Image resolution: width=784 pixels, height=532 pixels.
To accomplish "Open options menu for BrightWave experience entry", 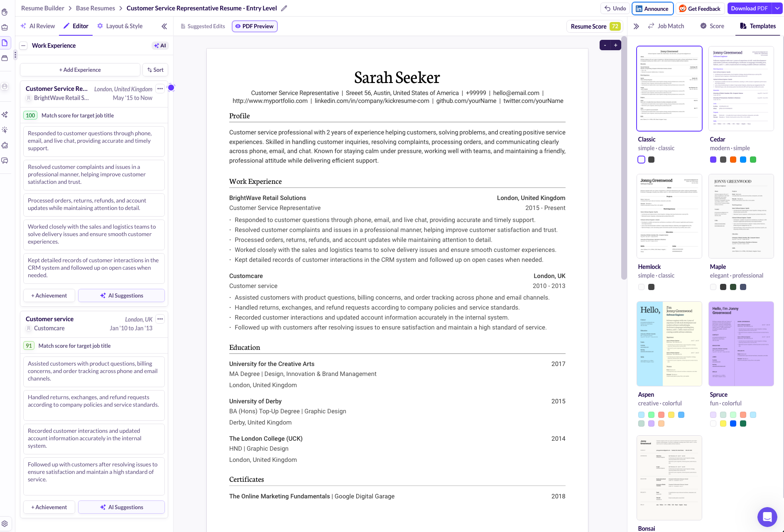I will pos(160,88).
